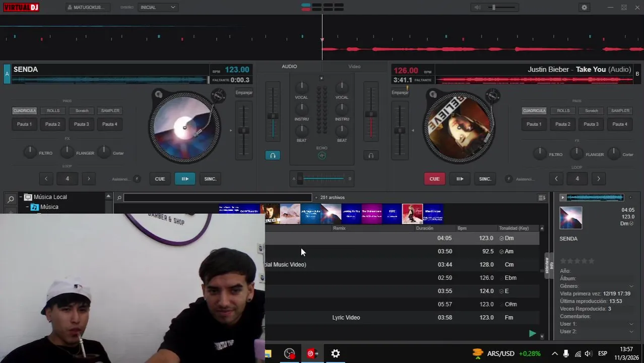Select SAMPLER pads mode on deck B
The height and width of the screenshot is (363, 644).
[620, 110]
